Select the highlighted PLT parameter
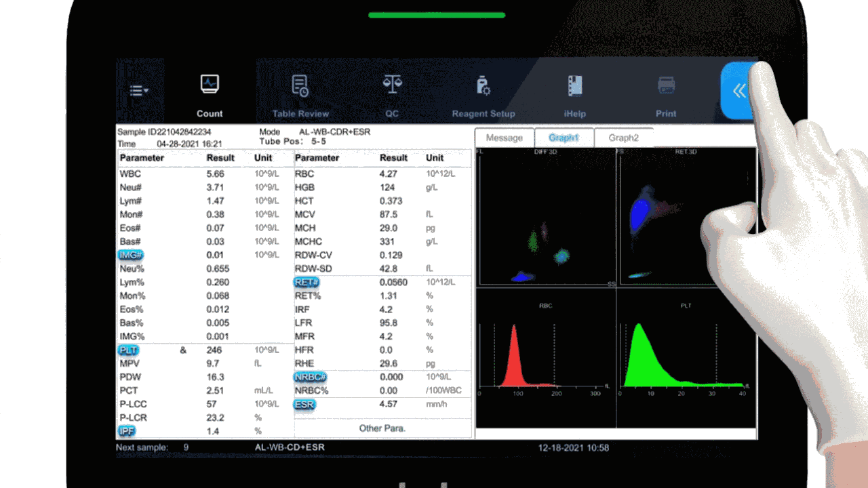 pos(128,350)
